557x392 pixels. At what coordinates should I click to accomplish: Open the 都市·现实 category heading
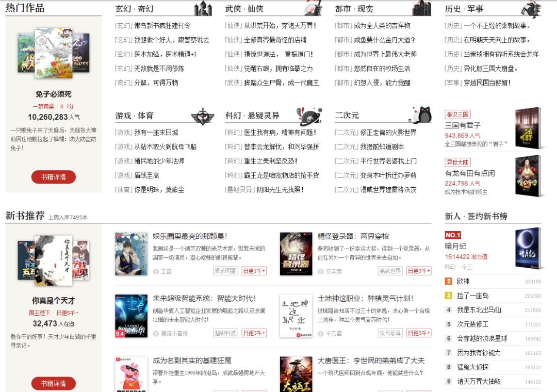tap(354, 9)
